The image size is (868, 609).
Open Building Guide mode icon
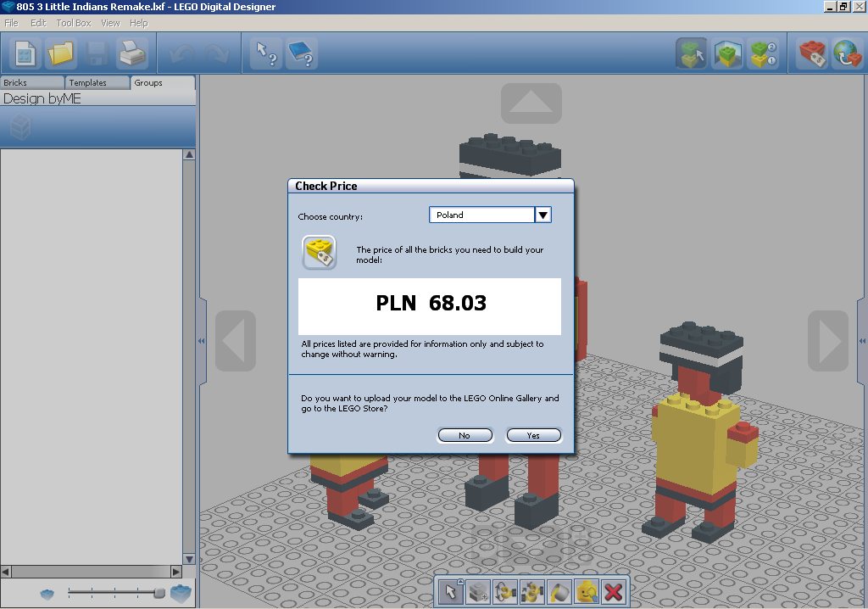coord(763,53)
